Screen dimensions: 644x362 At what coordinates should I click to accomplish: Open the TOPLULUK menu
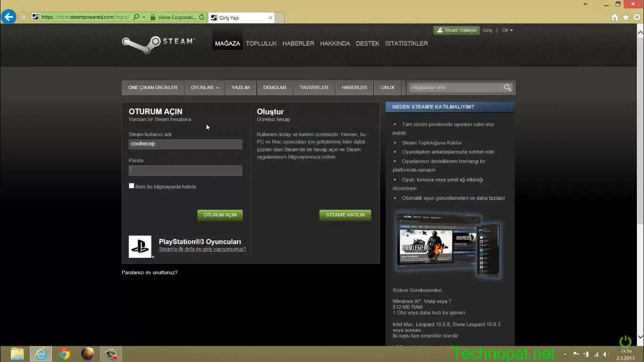click(x=261, y=43)
